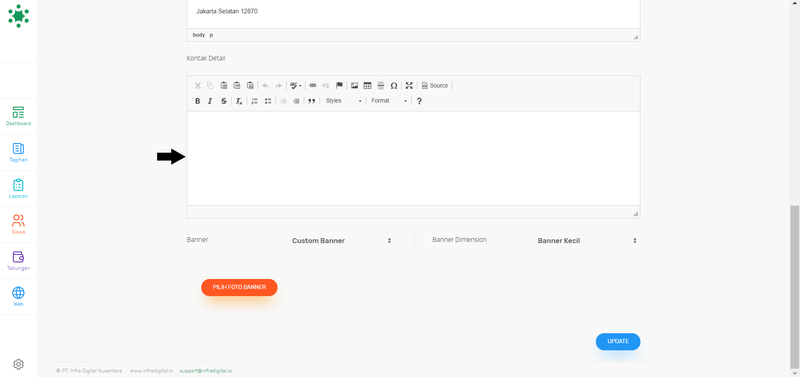
Task: Click the Copy icon in editor toolbar
Action: [x=210, y=86]
